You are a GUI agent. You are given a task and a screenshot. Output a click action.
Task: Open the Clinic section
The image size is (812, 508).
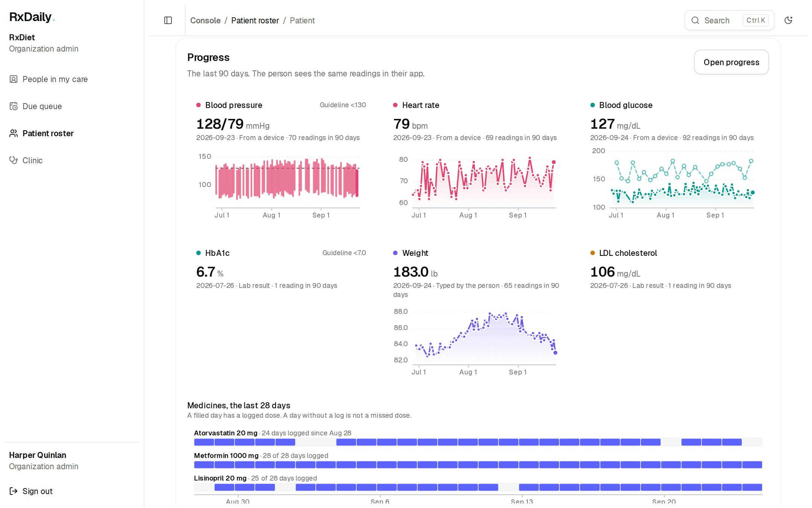pos(72,160)
